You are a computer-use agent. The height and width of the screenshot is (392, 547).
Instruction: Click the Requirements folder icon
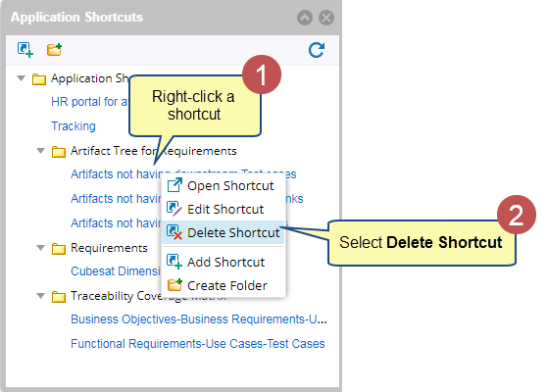click(x=59, y=249)
